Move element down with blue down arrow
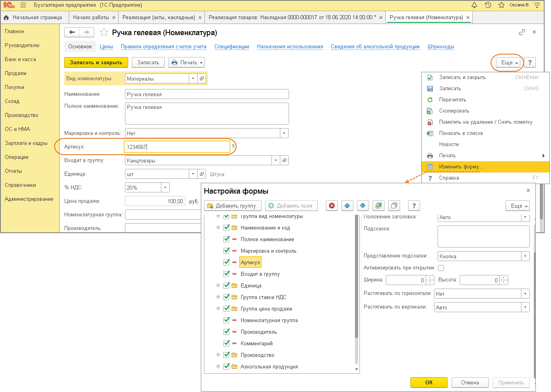Viewport: 551px width, 392px height. 363,206
